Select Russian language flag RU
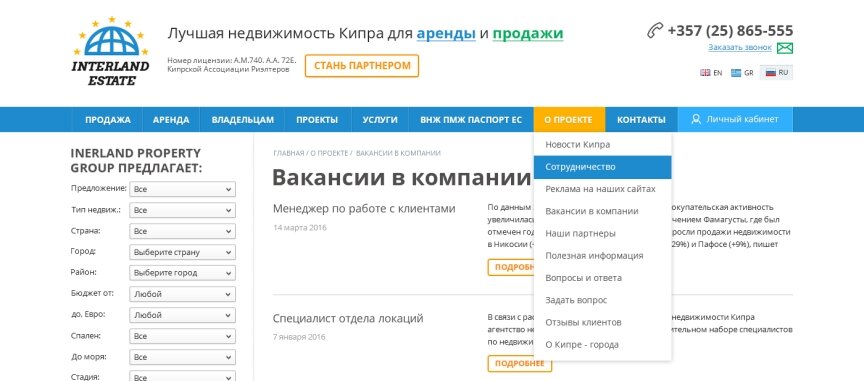The image size is (864, 381). pyautogui.click(x=776, y=72)
